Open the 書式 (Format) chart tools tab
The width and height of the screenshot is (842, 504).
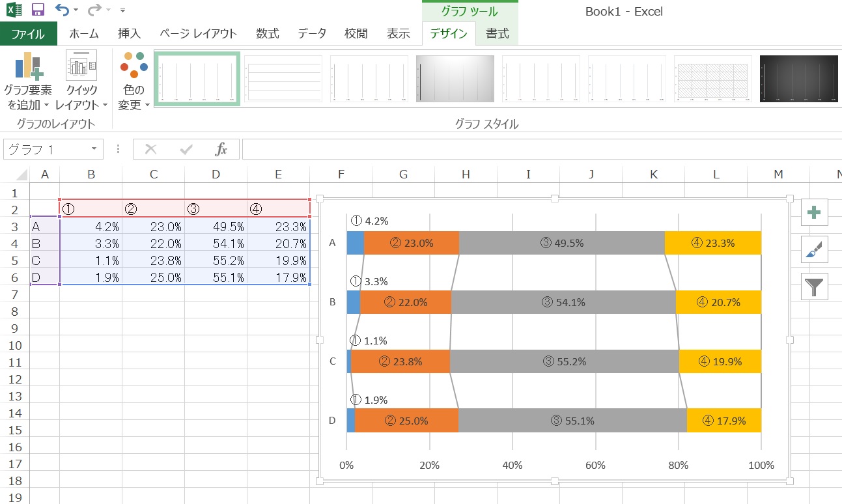[497, 34]
